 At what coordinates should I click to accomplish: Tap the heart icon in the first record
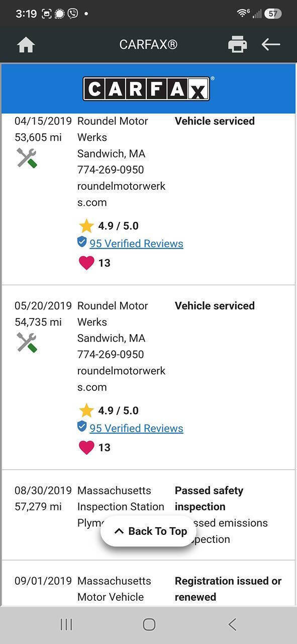coord(86,263)
